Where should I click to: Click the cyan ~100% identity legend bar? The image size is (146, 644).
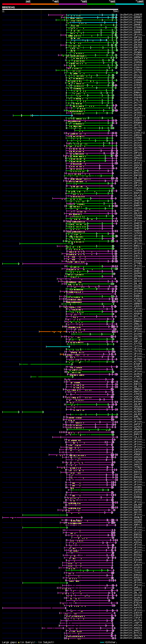coord(130,4)
